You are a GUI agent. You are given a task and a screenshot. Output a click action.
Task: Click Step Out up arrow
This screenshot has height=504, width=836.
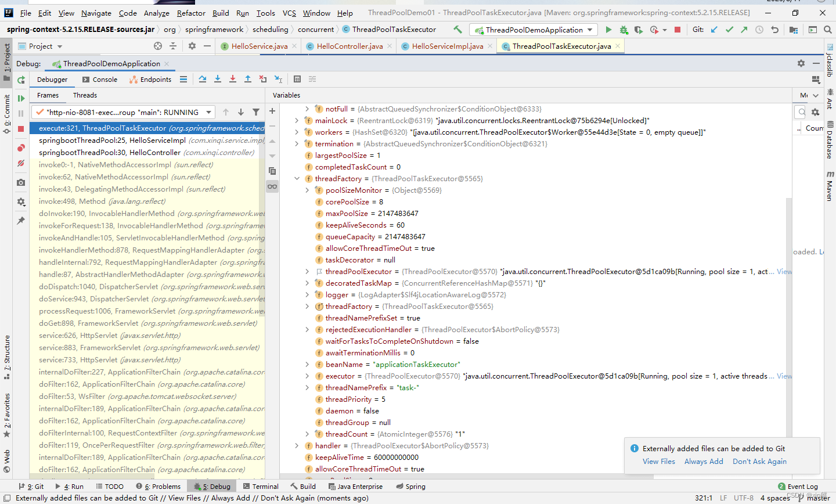click(247, 80)
